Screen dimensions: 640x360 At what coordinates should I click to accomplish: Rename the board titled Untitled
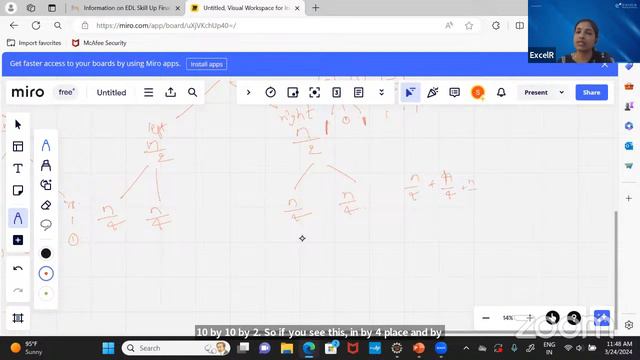pos(111,93)
